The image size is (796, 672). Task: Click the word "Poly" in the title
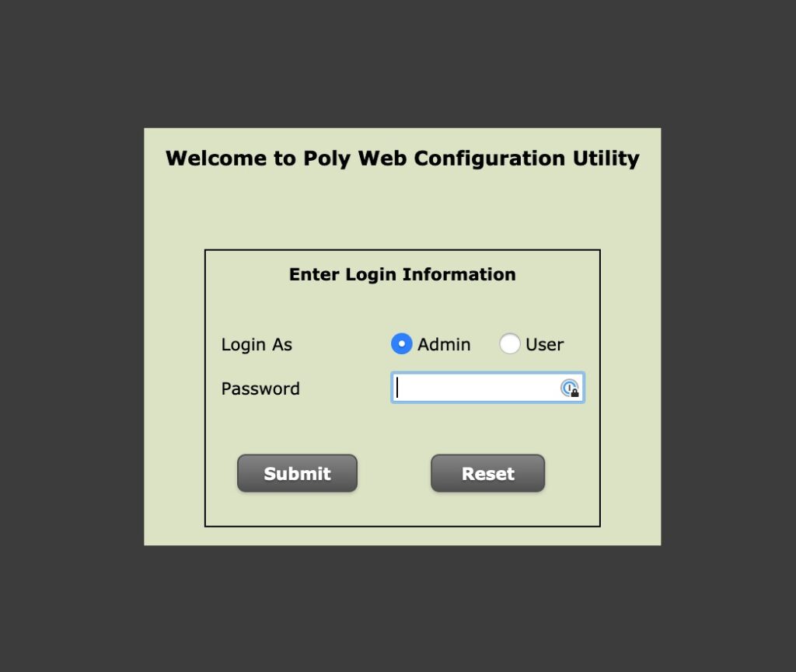pos(327,158)
